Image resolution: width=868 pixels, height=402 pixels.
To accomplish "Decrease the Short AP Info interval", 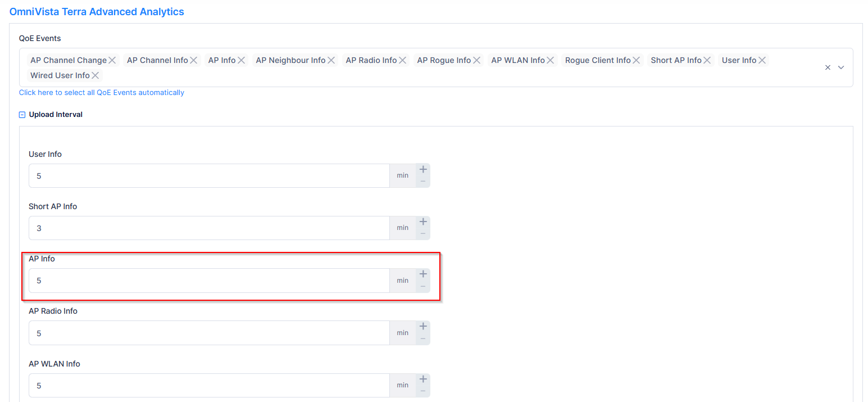I will [423, 234].
